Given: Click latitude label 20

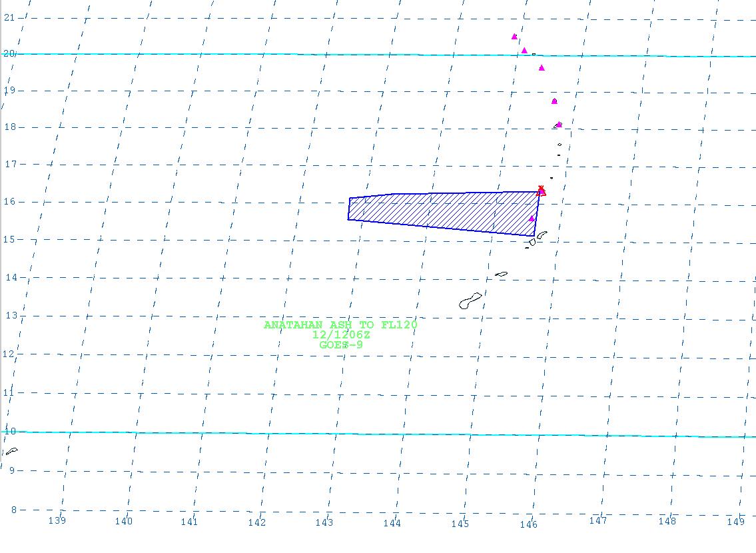Looking at the screenshot, I should pos(9,53).
